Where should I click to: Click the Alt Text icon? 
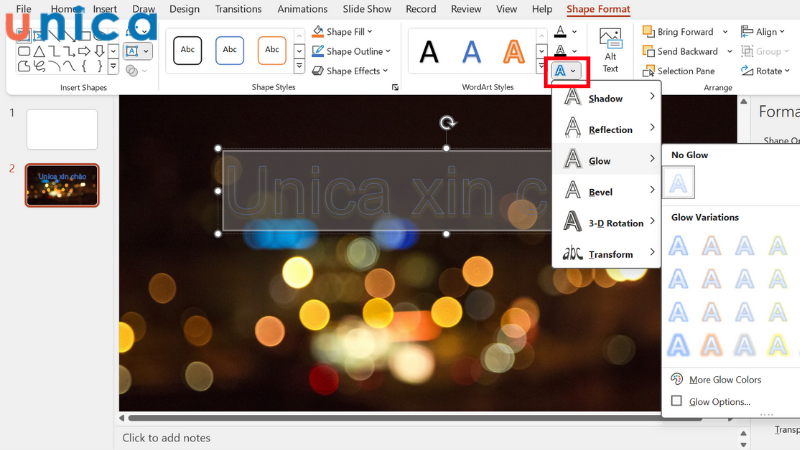[610, 49]
